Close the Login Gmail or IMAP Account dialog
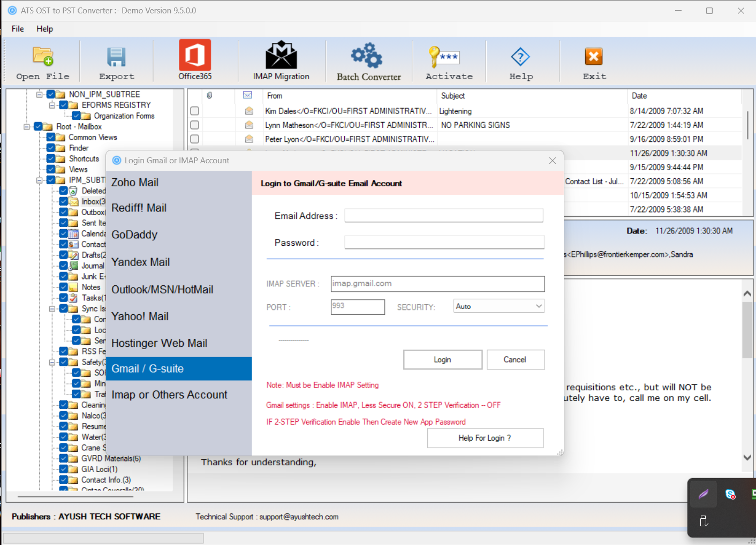 click(x=553, y=161)
